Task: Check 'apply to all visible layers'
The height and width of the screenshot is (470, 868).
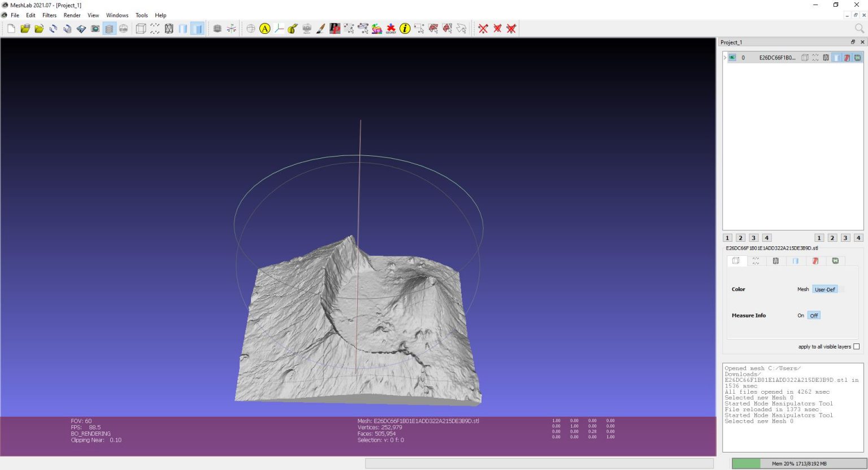Action: click(x=857, y=347)
